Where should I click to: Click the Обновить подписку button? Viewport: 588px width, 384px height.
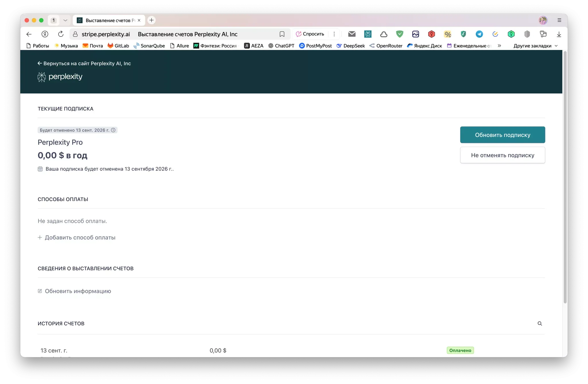coord(502,135)
